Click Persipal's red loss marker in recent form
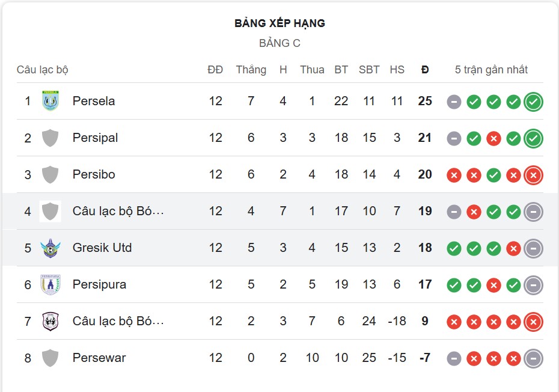Viewport: 559px width, 392px height. [x=493, y=138]
